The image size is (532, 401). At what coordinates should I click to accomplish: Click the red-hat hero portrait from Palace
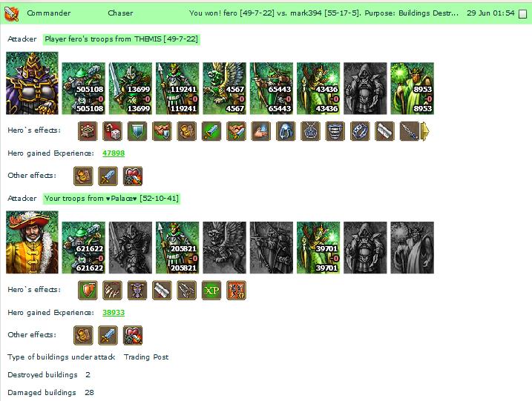(32, 242)
